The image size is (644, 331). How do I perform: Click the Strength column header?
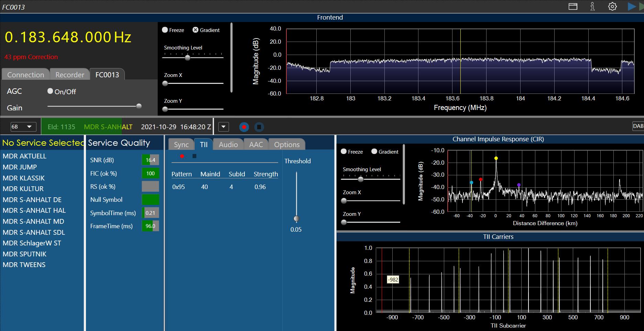coord(266,174)
